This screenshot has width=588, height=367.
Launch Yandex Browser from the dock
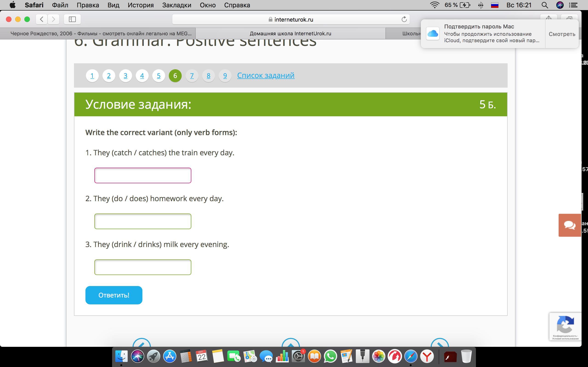[x=427, y=356]
